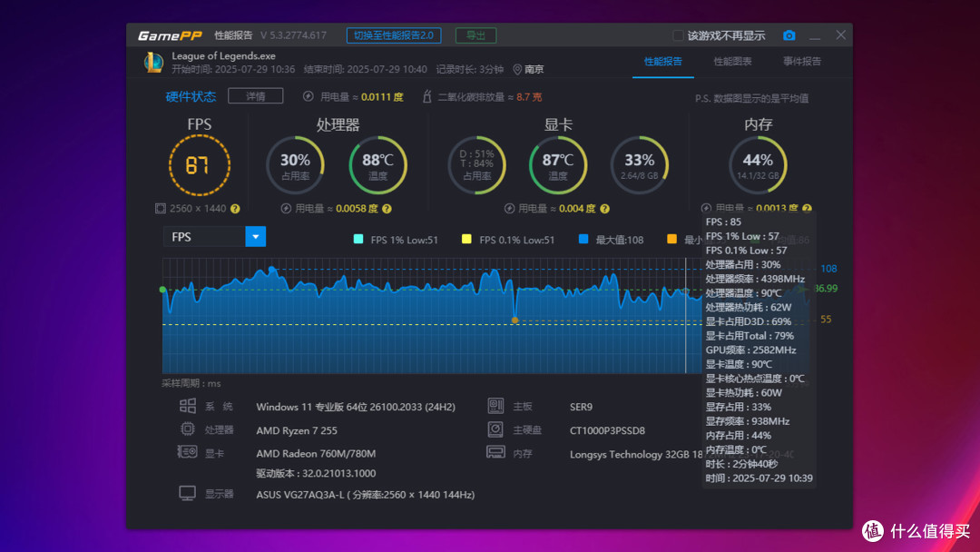The image size is (980, 552).
Task: Click the blue maximum FPS marker on chart
Action: [x=271, y=270]
